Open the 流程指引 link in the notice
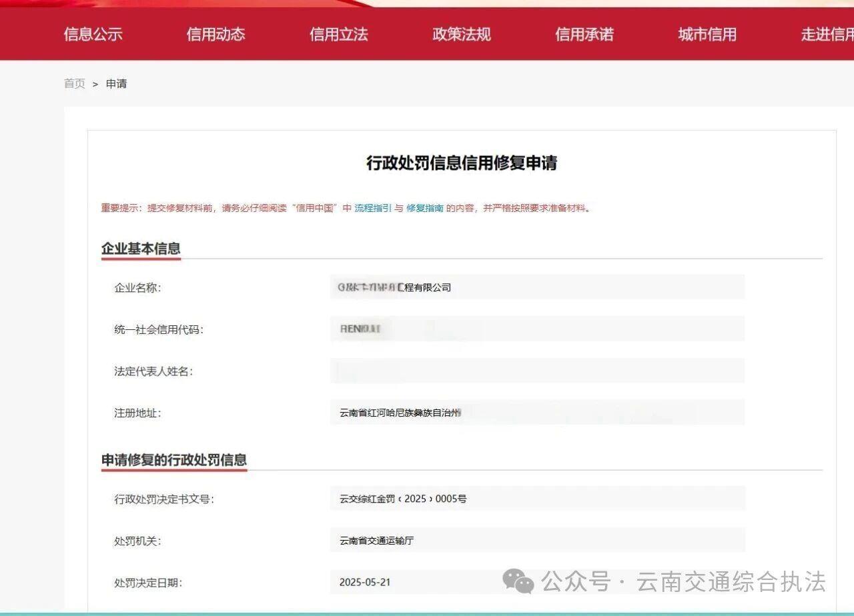The width and height of the screenshot is (854, 616). (x=372, y=208)
